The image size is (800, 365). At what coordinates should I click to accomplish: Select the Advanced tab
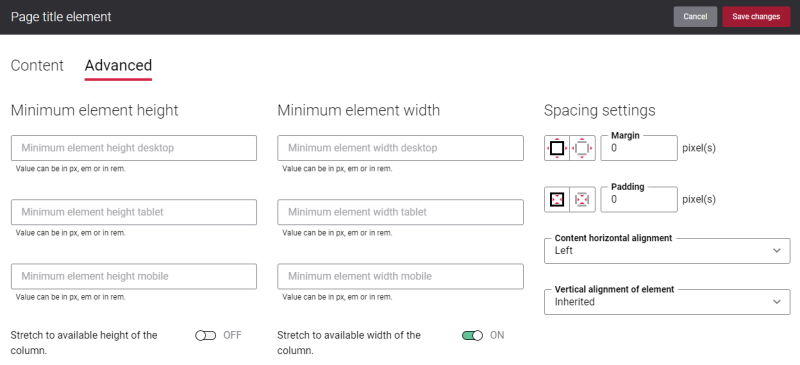(118, 65)
